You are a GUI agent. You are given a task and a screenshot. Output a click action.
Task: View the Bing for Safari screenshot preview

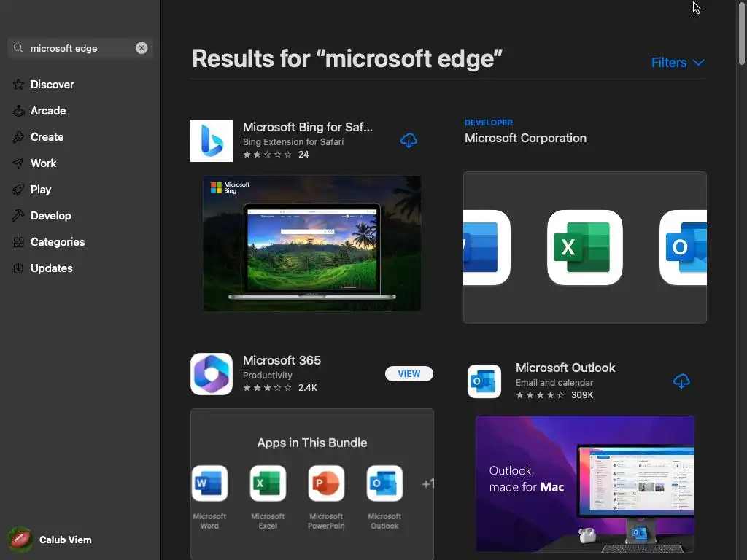pos(312,244)
